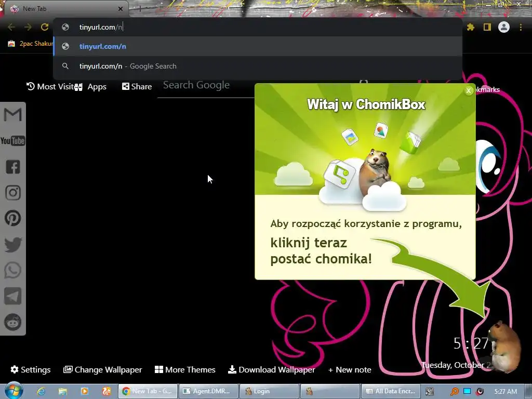The width and height of the screenshot is (532, 399).
Task: Open WhatsApp shortcut in sidebar
Action: (x=13, y=270)
